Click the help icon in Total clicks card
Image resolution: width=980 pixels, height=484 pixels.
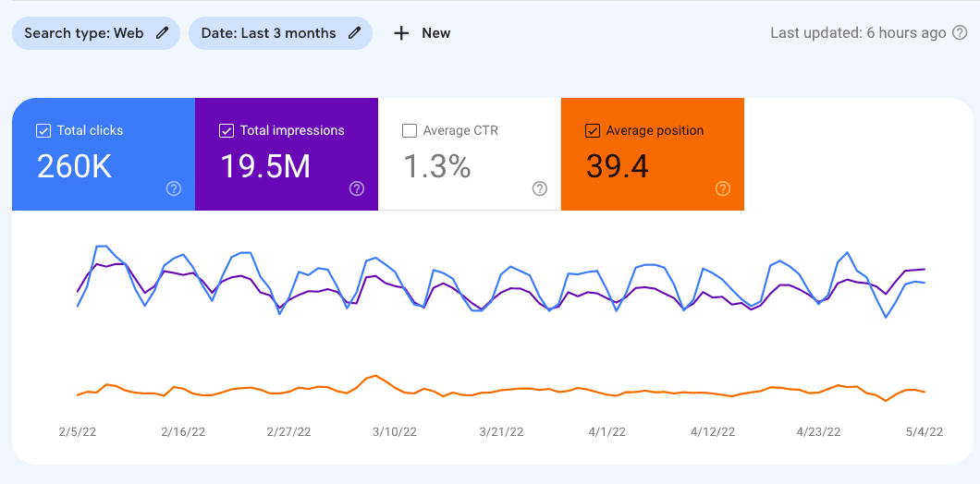coord(174,188)
